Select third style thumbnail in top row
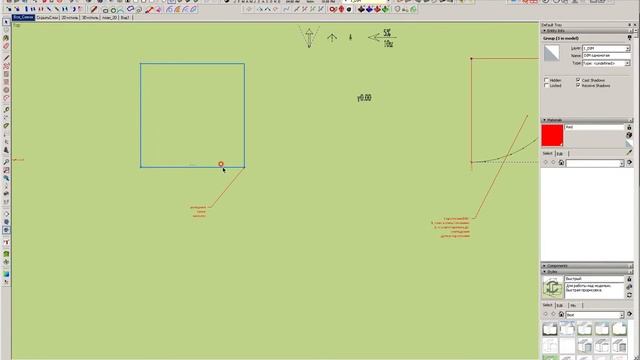 584,329
